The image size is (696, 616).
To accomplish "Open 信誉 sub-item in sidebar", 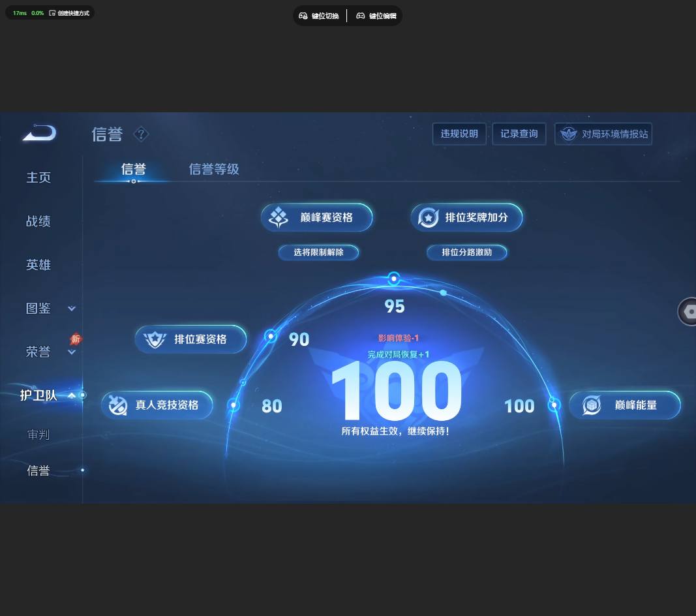I will pyautogui.click(x=38, y=470).
